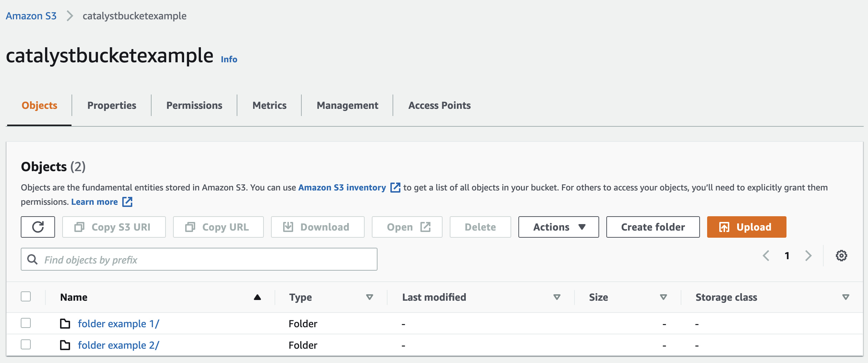
Task: Open the Management tab
Action: click(347, 106)
